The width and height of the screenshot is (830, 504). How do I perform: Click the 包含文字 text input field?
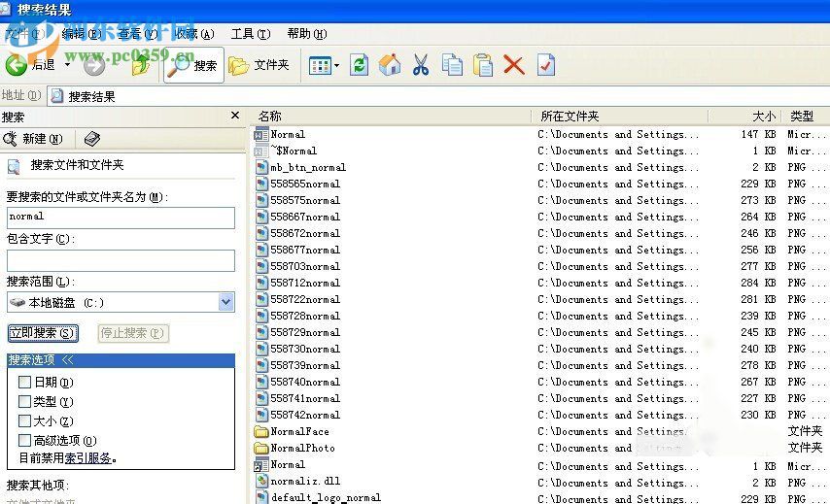(x=121, y=260)
